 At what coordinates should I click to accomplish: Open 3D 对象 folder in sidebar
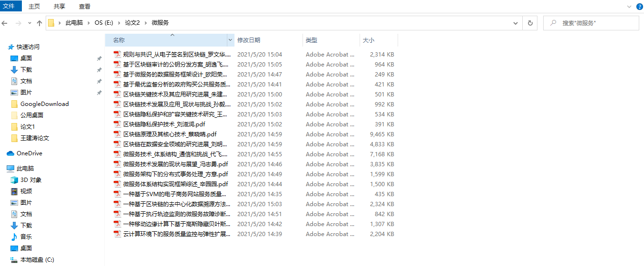(x=14, y=180)
